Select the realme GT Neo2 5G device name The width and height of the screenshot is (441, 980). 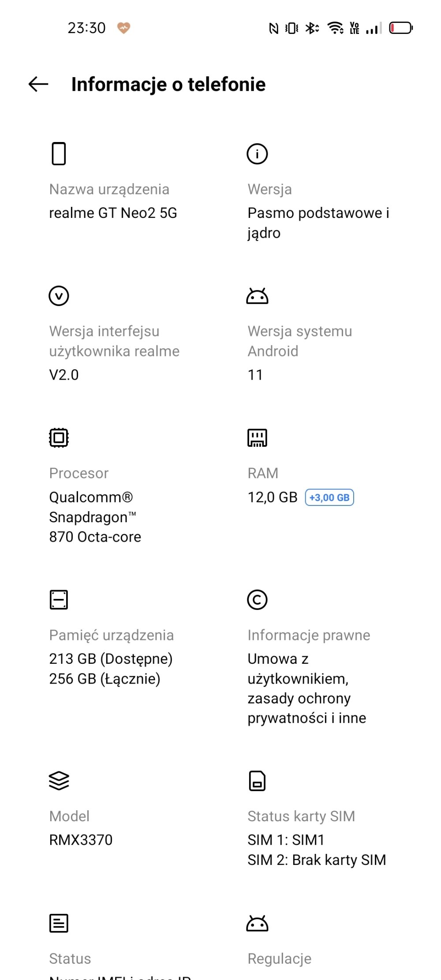(113, 213)
